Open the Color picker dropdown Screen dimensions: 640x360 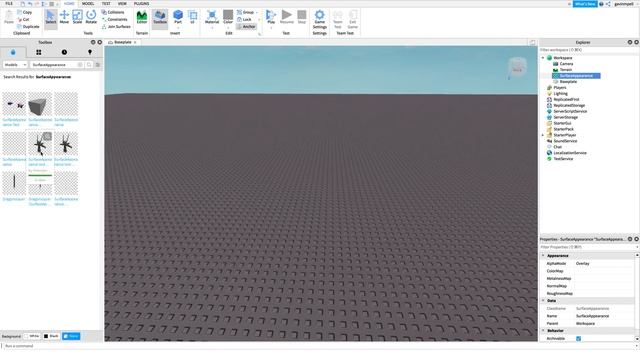point(228,27)
